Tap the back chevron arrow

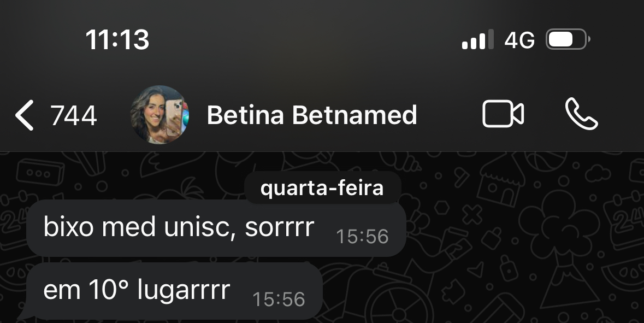[24, 116]
